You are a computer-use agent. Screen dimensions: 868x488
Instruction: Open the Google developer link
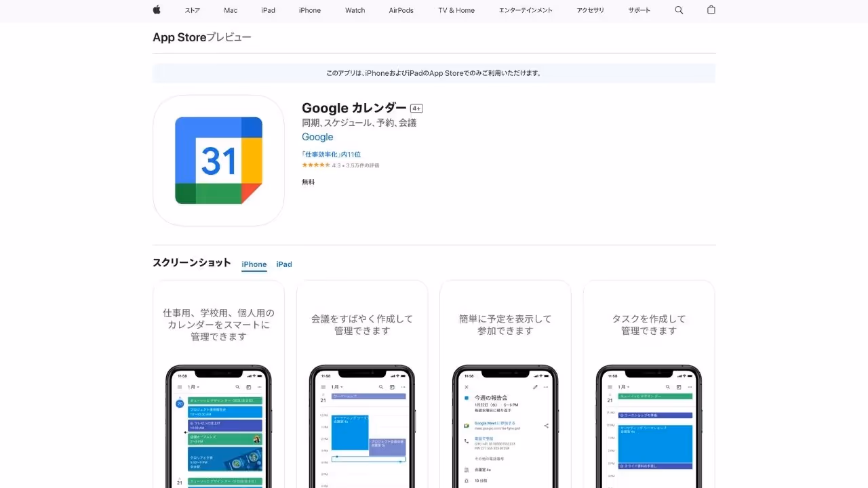(317, 137)
